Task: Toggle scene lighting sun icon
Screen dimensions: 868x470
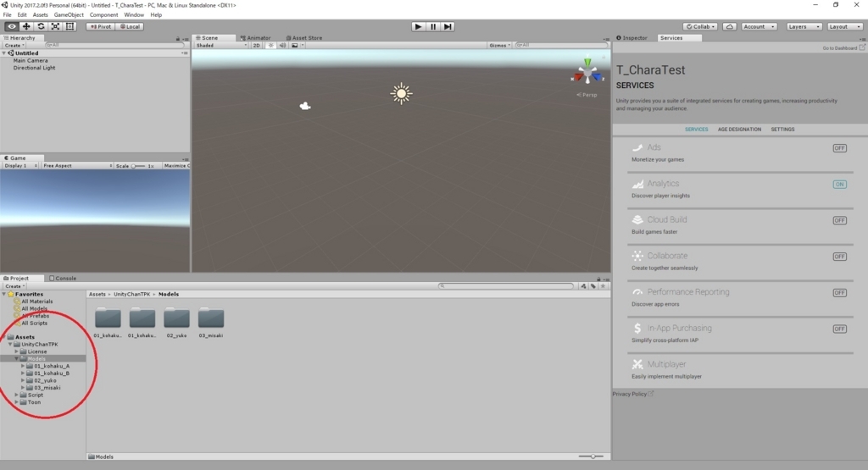Action: [270, 46]
